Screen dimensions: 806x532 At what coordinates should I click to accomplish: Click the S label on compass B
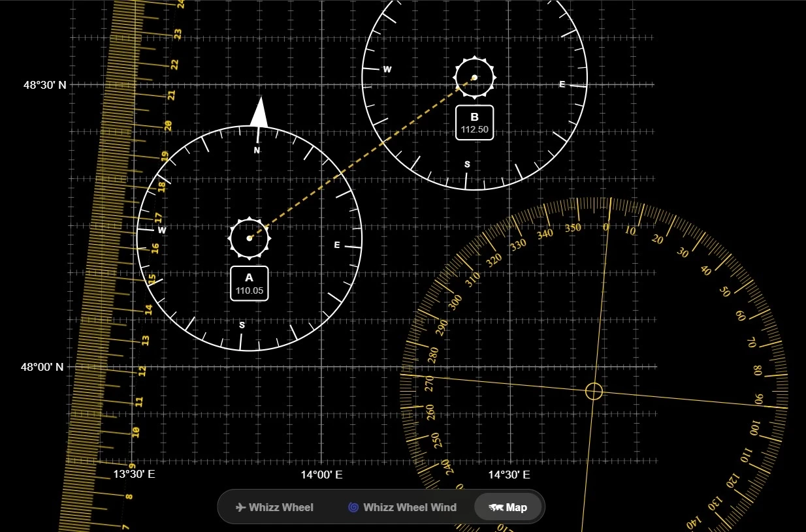(x=467, y=164)
